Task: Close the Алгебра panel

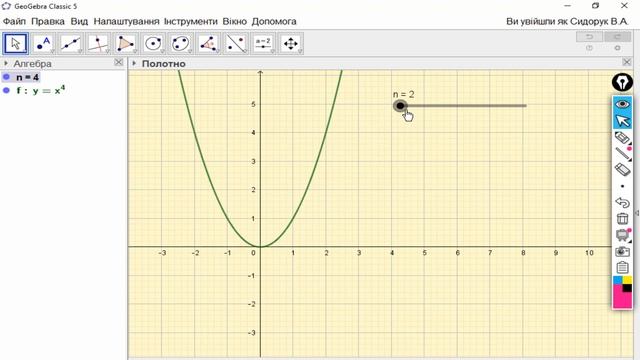Action: [x=118, y=62]
